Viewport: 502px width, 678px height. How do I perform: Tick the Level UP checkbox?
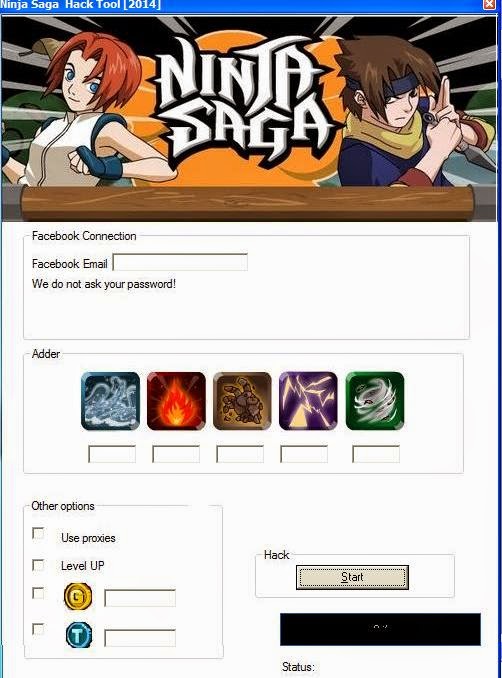pos(38,565)
